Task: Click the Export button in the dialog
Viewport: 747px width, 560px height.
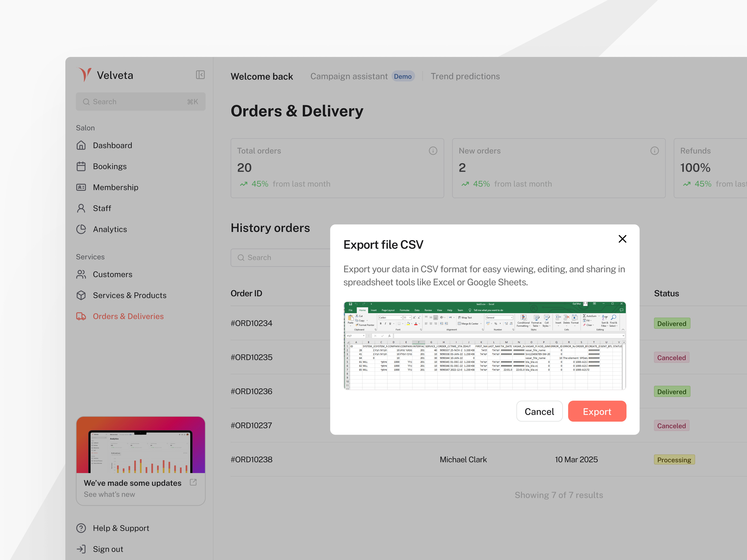Action: [x=597, y=411]
